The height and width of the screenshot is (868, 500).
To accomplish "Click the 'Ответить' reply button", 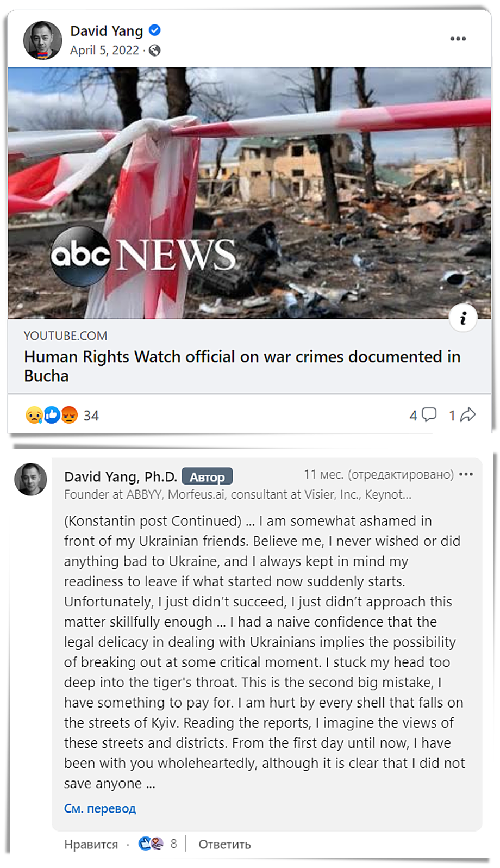I will click(x=224, y=844).
